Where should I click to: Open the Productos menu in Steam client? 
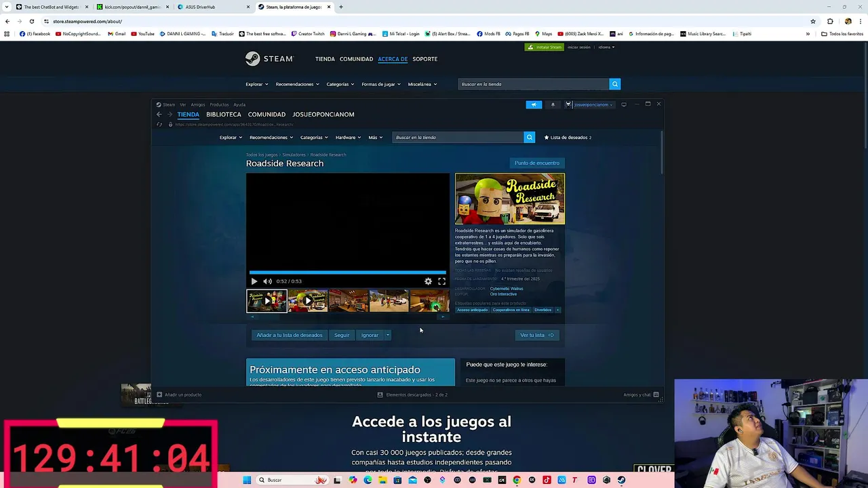tap(219, 104)
